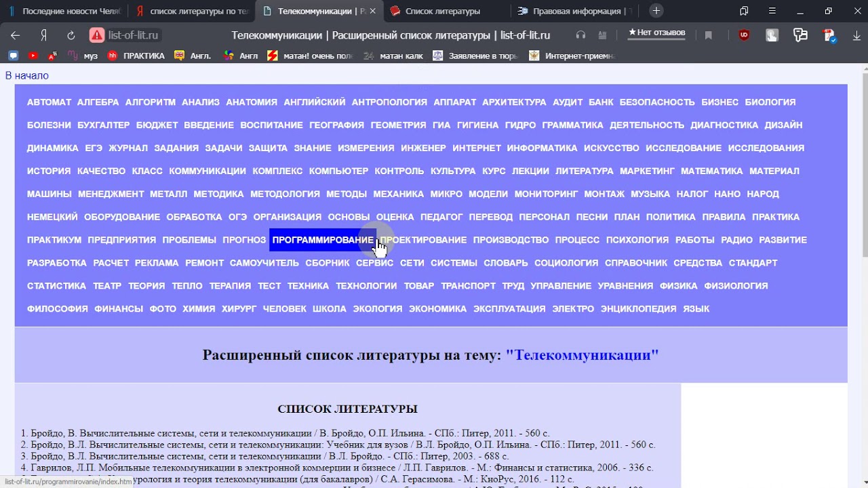
Task: Open the 'КОМПЬЮТЕР' category link
Action: tap(338, 171)
